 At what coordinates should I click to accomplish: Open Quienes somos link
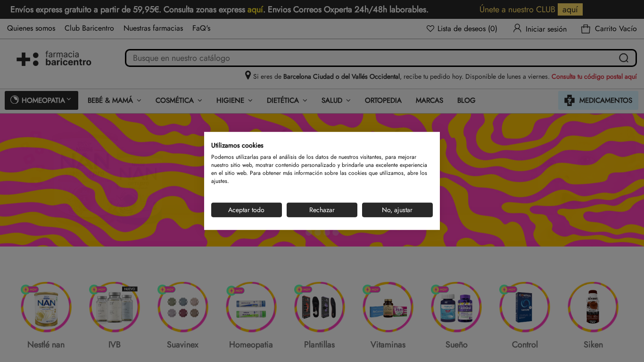(x=31, y=28)
